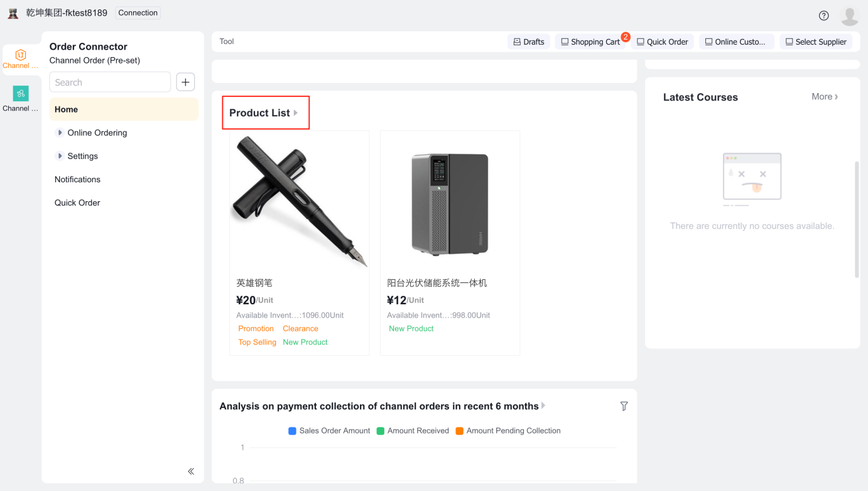This screenshot has width=868, height=491.
Task: Toggle Sales Order Amount legend series
Action: coord(329,431)
